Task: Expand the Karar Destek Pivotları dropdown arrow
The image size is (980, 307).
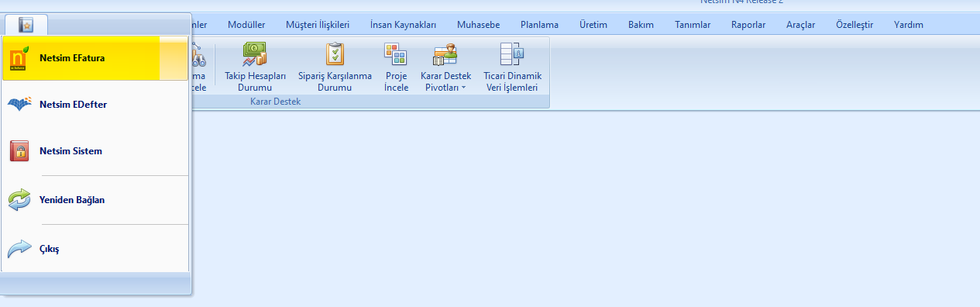Action: click(463, 88)
